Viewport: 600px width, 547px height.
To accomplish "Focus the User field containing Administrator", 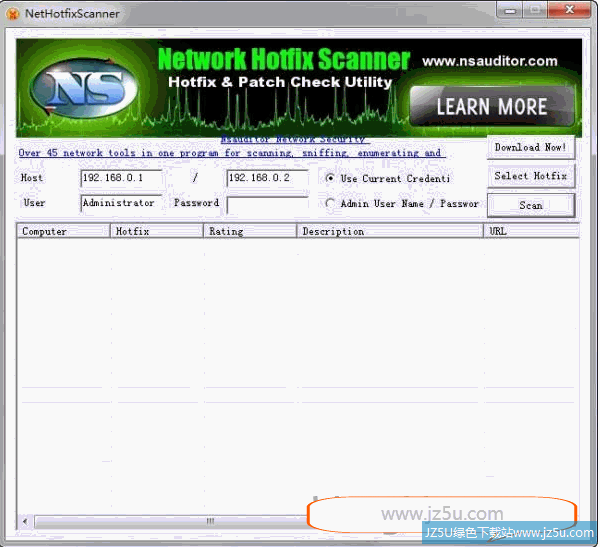I will point(121,203).
